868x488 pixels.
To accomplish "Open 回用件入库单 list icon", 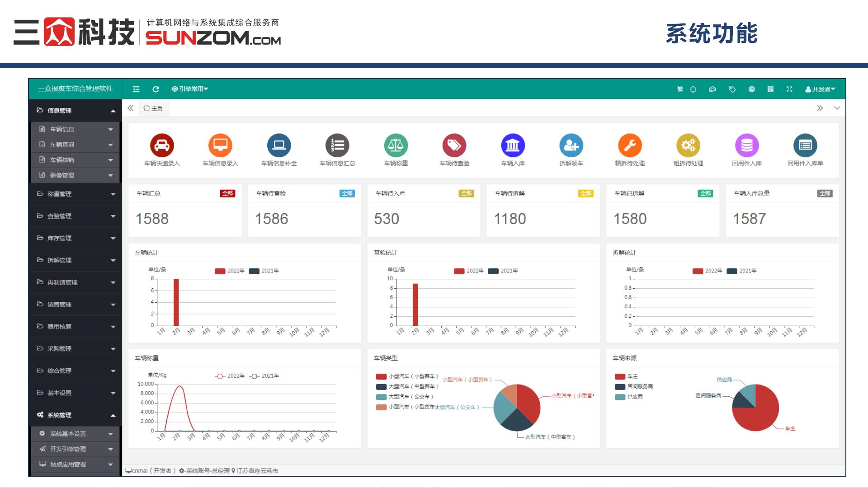I will click(805, 145).
